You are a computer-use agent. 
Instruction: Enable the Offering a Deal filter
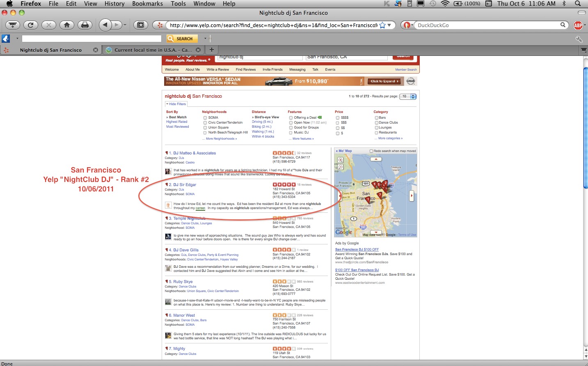pos(291,118)
